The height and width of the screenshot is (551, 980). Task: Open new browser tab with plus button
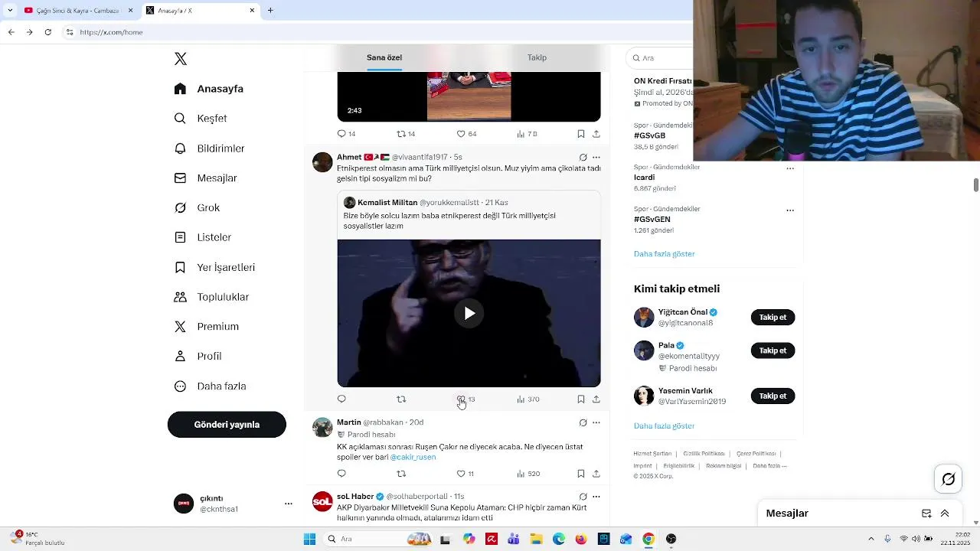pos(270,11)
